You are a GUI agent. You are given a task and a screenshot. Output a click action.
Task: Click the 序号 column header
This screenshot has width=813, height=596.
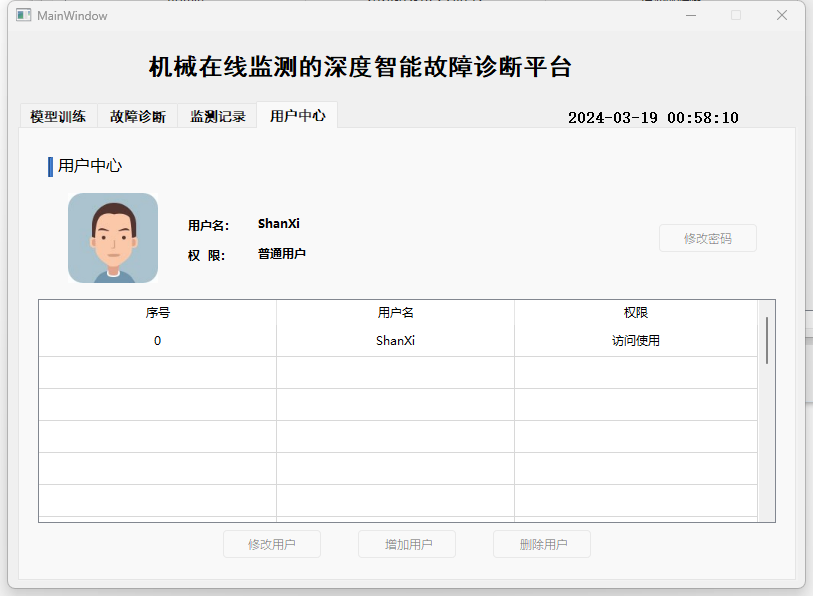click(157, 313)
